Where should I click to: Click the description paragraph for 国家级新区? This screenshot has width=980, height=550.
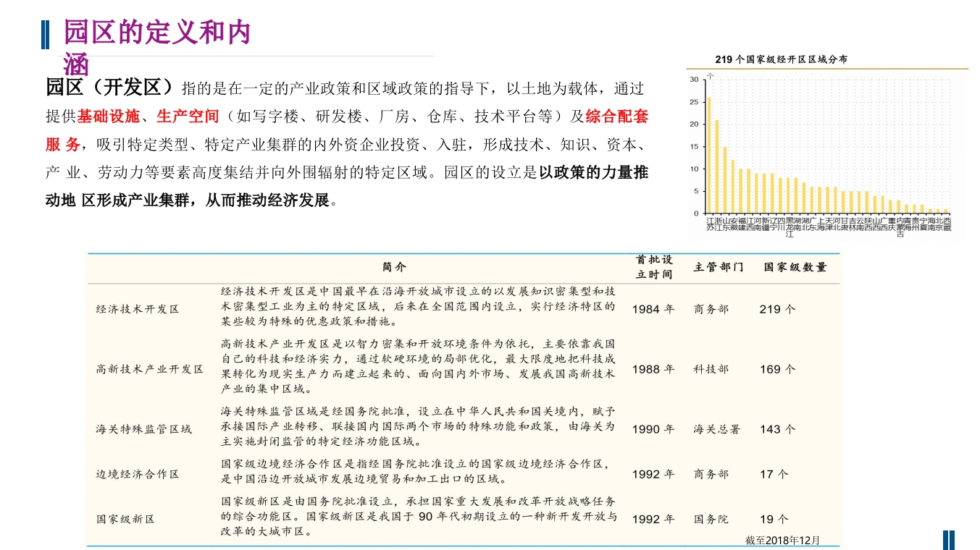[x=419, y=517]
